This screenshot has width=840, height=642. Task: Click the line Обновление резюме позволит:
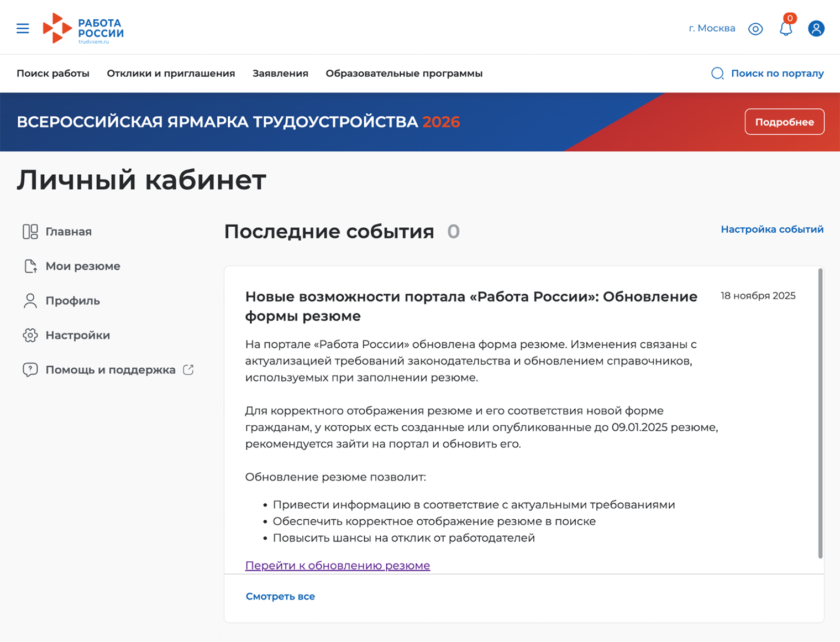point(335,477)
